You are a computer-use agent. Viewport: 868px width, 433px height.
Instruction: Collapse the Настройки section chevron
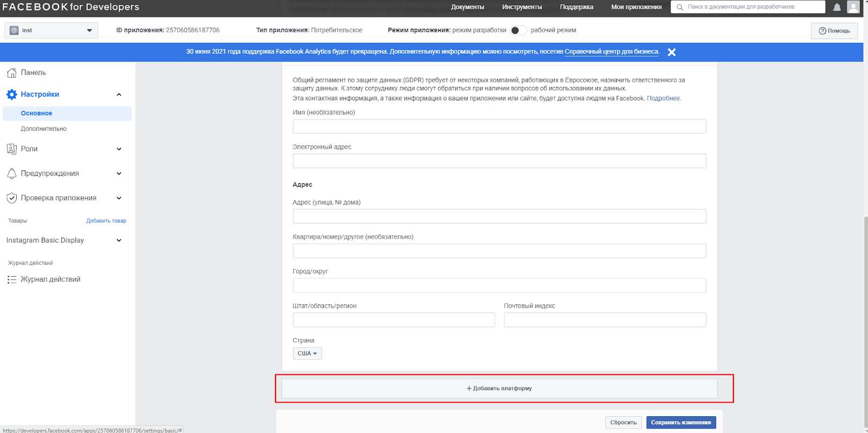click(x=119, y=94)
